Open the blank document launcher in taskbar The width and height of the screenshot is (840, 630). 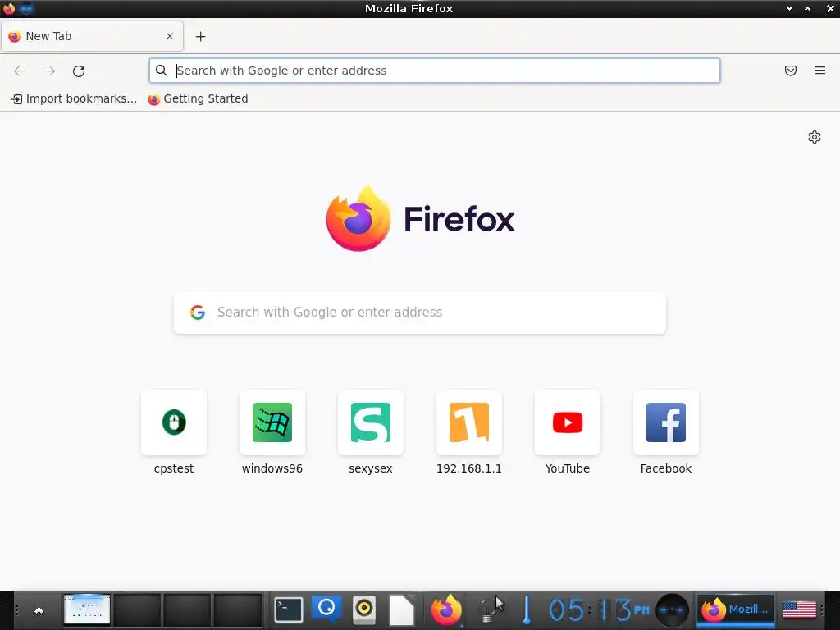click(402, 610)
